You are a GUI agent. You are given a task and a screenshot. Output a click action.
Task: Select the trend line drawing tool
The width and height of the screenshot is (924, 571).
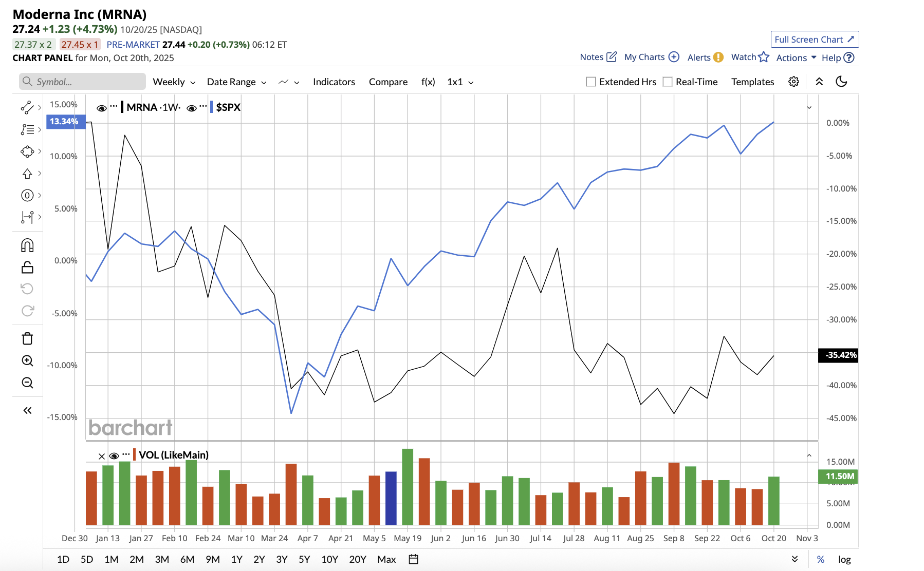click(x=27, y=107)
